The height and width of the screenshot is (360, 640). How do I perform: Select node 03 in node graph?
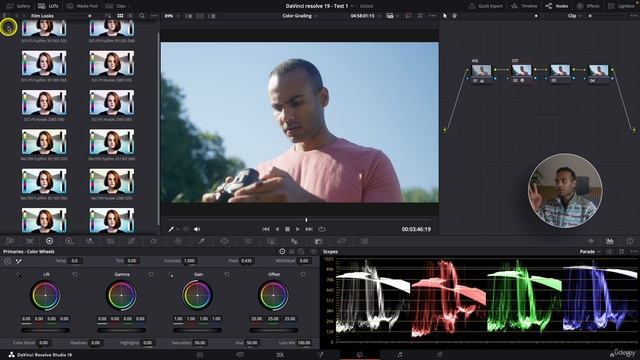pyautogui.click(x=560, y=73)
